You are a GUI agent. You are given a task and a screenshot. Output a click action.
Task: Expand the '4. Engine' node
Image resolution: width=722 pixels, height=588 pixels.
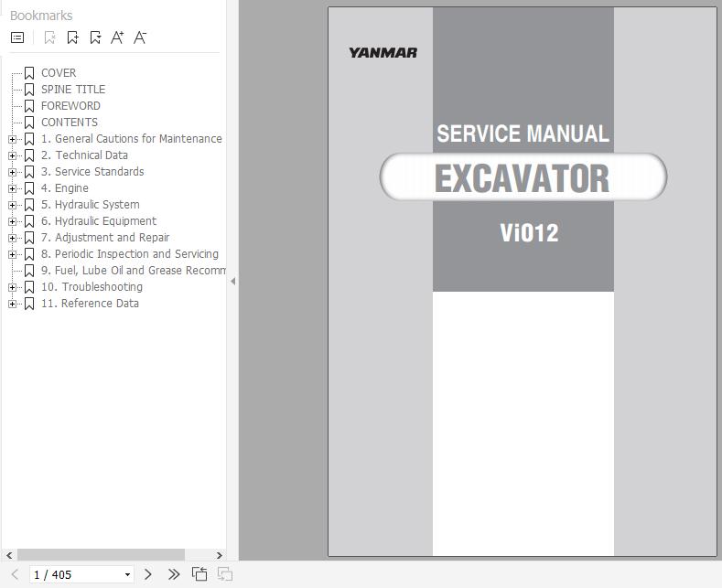pyautogui.click(x=13, y=188)
